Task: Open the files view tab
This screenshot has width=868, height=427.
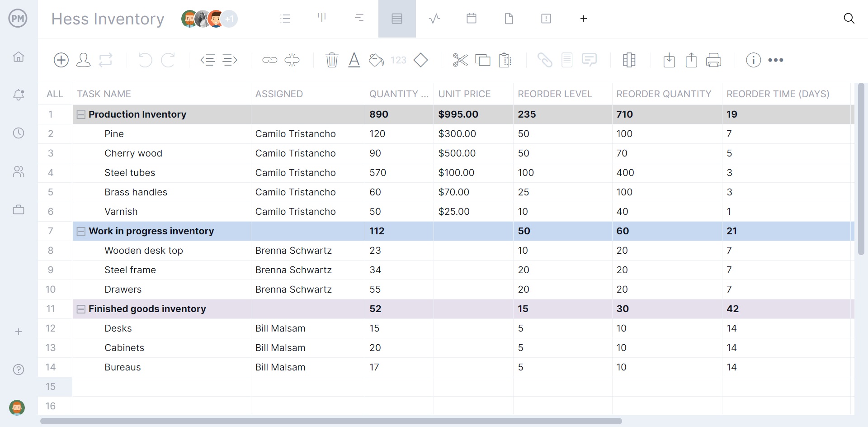Action: (509, 19)
